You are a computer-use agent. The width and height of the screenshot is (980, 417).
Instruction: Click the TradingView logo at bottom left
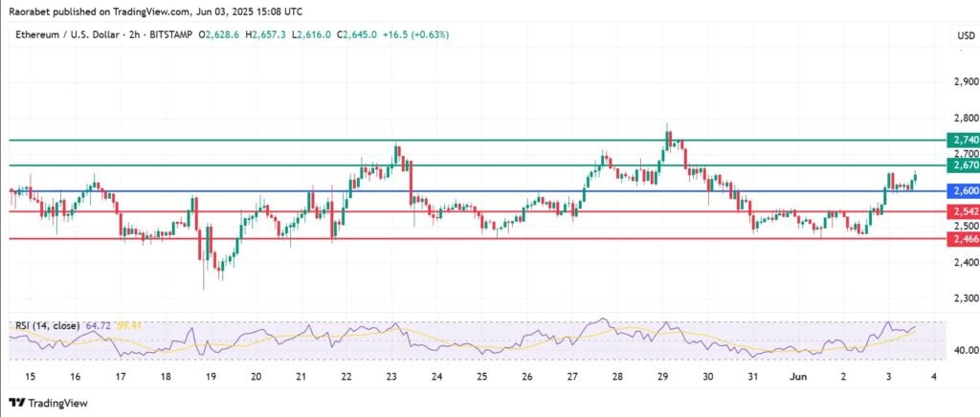(x=46, y=404)
